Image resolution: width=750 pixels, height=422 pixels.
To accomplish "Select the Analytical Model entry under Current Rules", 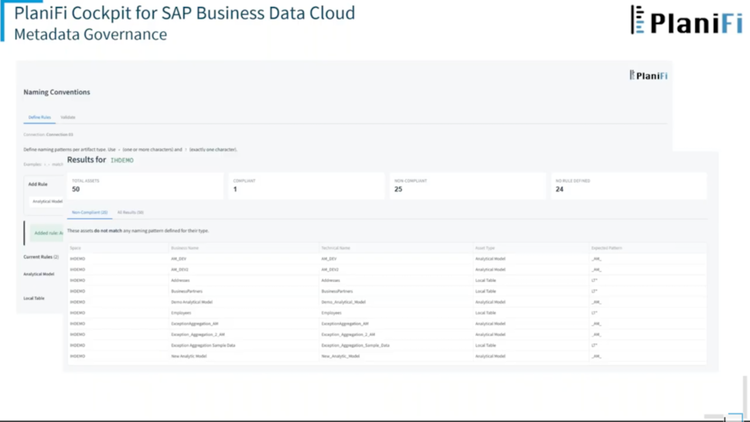I will click(x=39, y=274).
